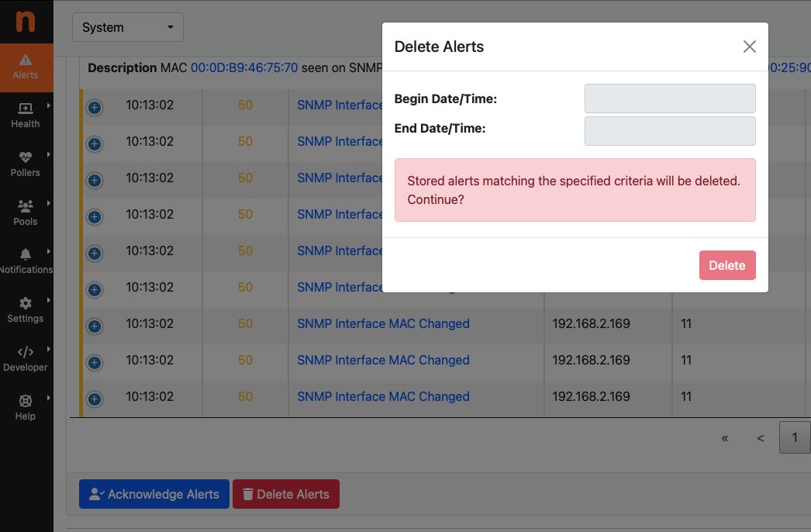Click the End Date/Time input field

pyautogui.click(x=669, y=130)
